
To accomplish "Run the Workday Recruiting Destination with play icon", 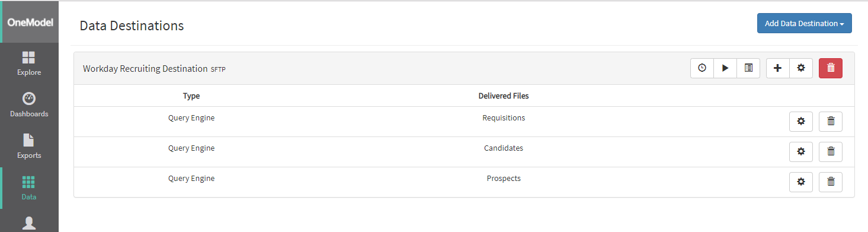I will pos(725,68).
